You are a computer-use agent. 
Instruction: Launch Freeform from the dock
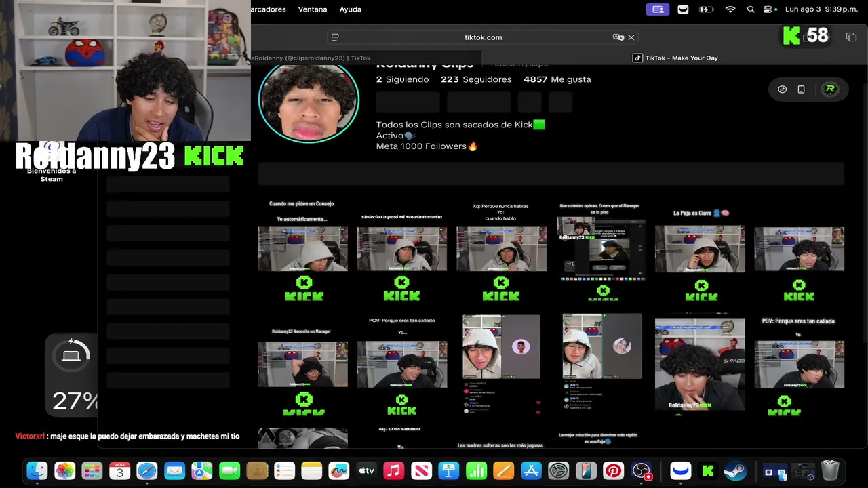tap(339, 470)
